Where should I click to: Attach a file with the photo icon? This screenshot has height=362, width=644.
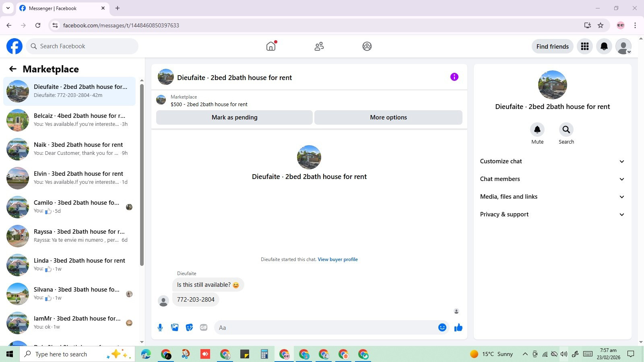click(175, 327)
